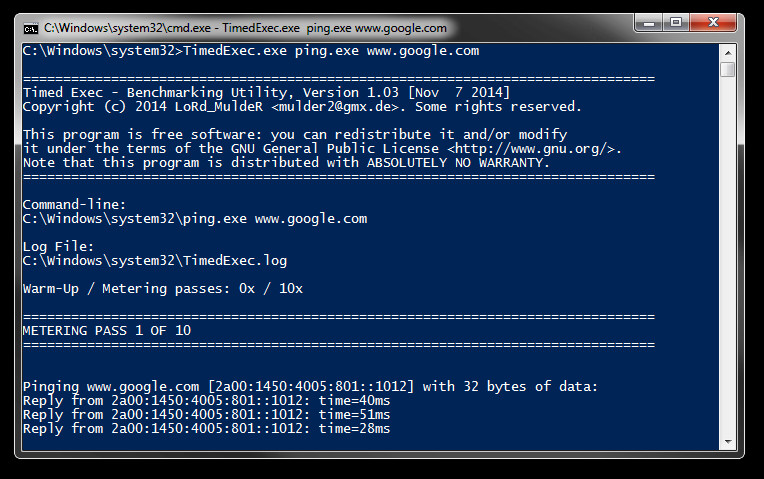
Task: Click the METERING PASS 1 OF 10 heading
Action: (107, 330)
